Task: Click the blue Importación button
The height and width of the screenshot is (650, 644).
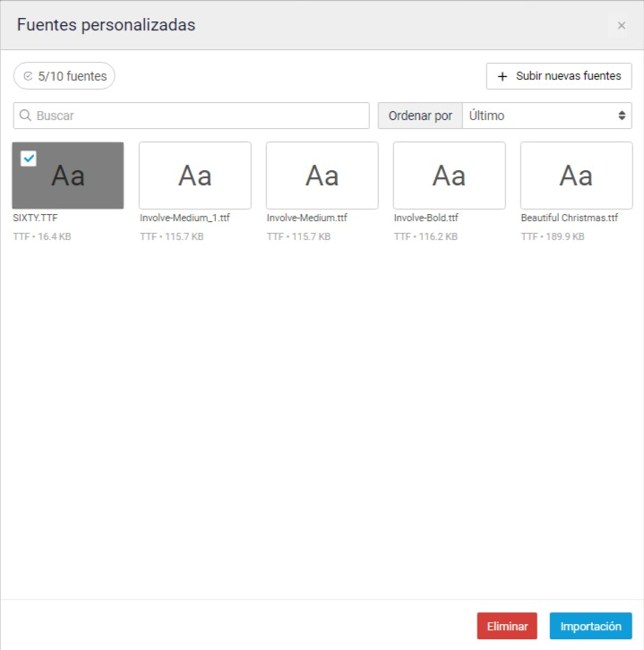Action: 591,626
